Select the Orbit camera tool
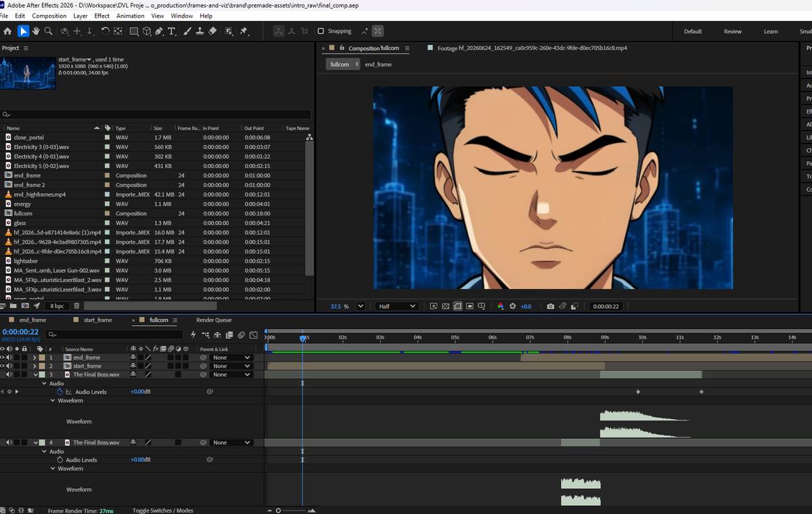 (x=65, y=31)
